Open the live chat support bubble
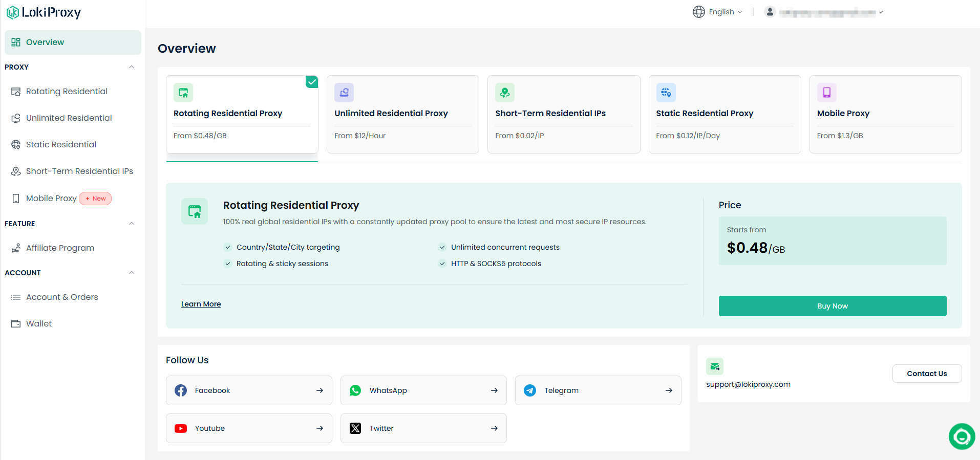The image size is (980, 460). (x=962, y=436)
